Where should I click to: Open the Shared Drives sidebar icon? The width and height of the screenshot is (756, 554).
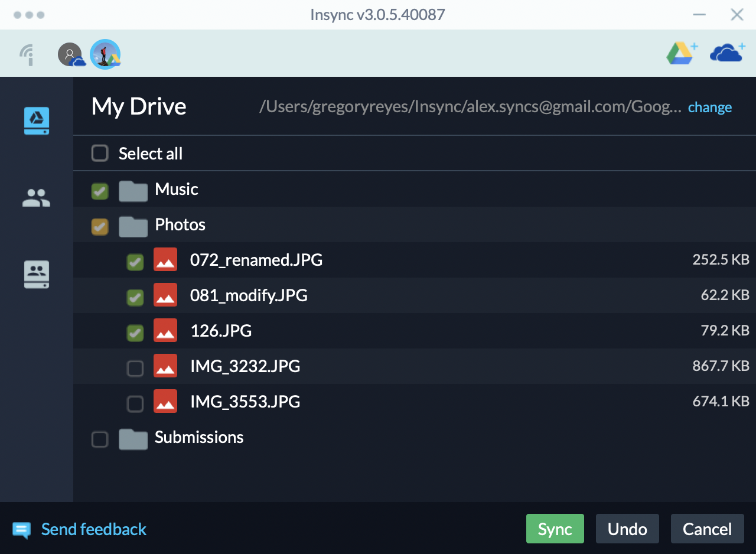[36, 274]
